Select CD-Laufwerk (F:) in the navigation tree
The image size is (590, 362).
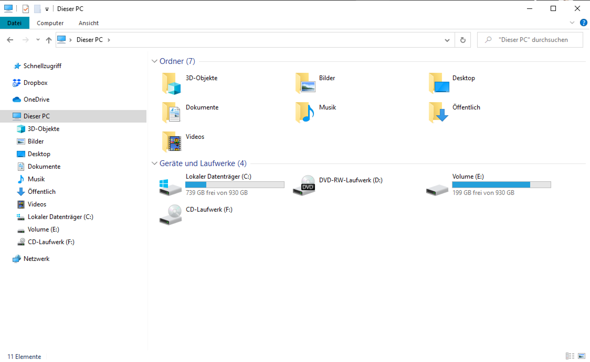coord(51,242)
